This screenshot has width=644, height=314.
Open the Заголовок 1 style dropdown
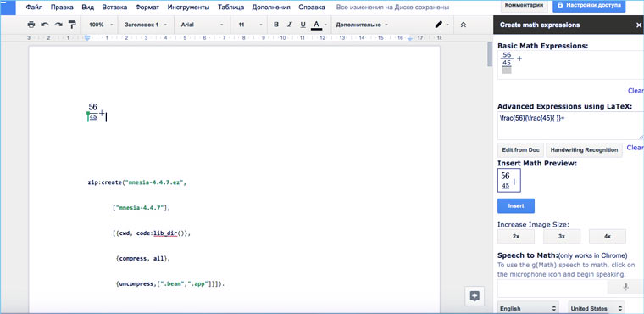coord(146,25)
